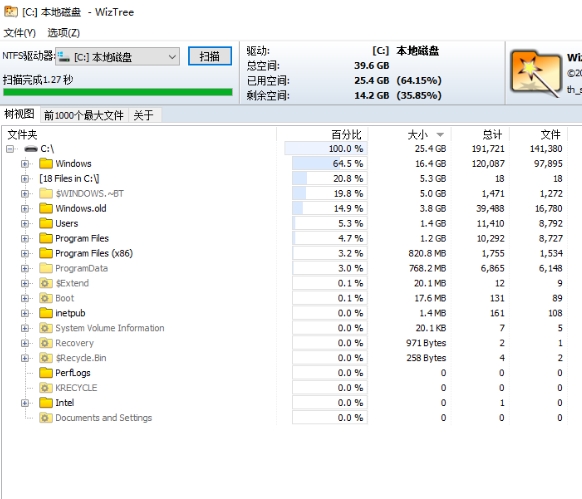582x499 pixels.
Task: Sort by the 大小 column header
Action: pos(409,134)
